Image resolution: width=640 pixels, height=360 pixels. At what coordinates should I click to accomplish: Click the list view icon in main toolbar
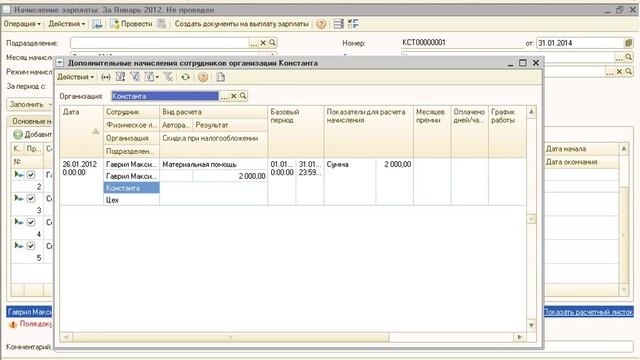(338, 24)
